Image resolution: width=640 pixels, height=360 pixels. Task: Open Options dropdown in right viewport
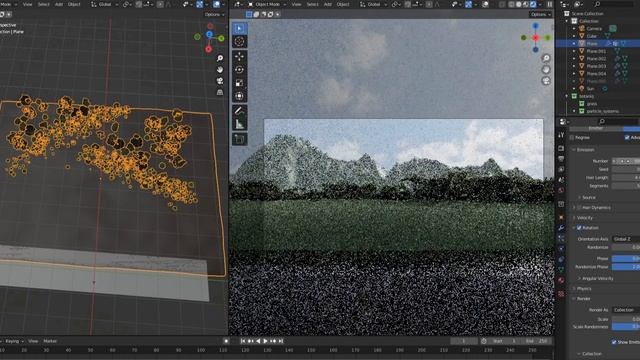pyautogui.click(x=540, y=14)
